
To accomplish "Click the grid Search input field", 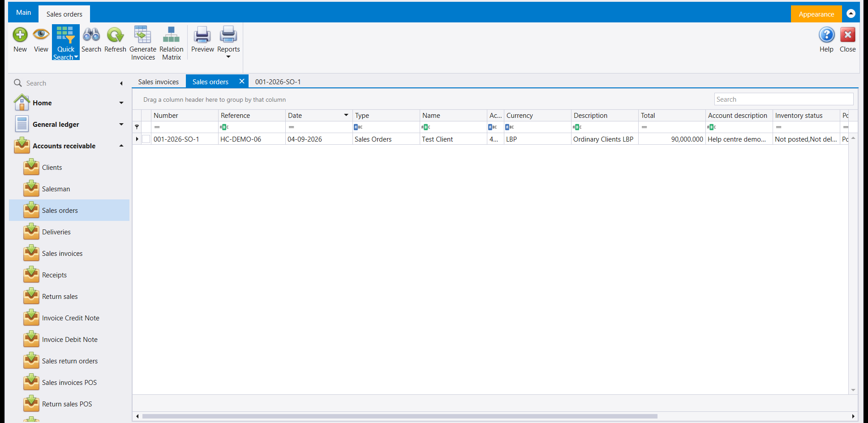I will pos(784,99).
